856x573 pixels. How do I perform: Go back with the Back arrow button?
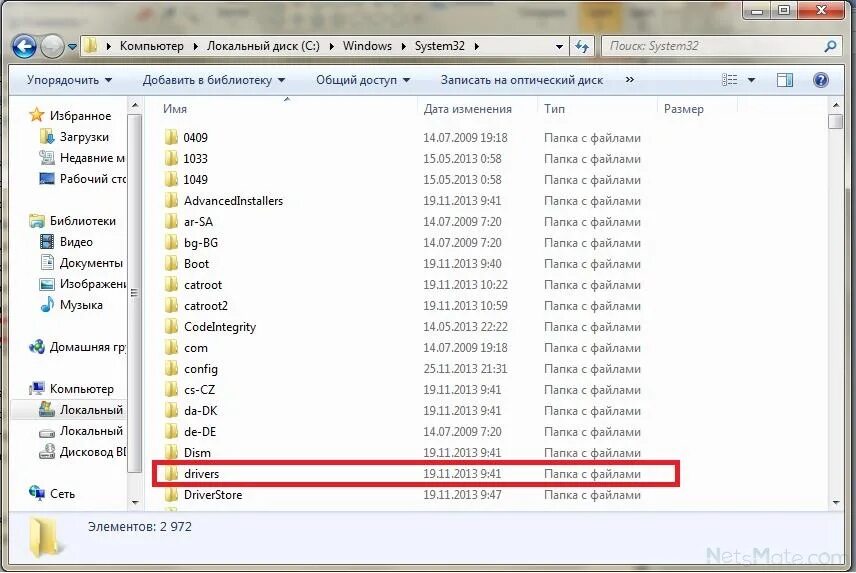(24, 47)
